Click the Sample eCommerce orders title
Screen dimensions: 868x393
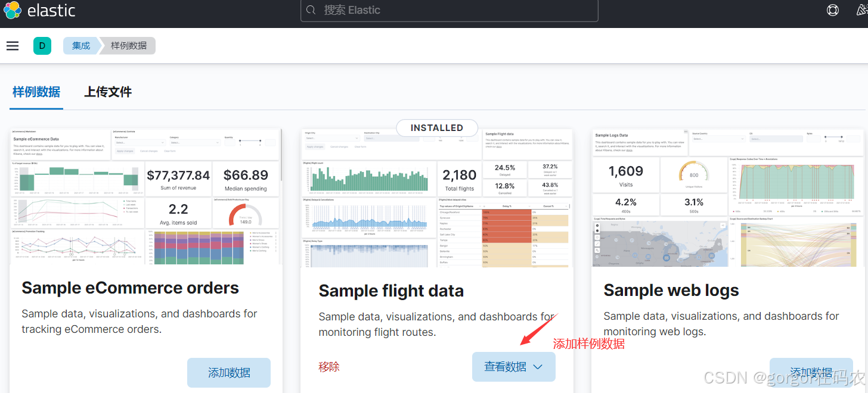131,288
